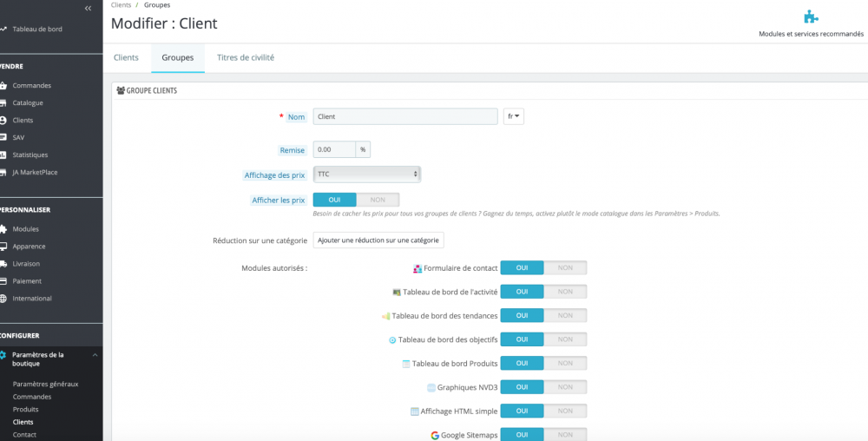Click the Clients person icon in sidebar
This screenshot has height=441, width=868.
tap(3, 120)
